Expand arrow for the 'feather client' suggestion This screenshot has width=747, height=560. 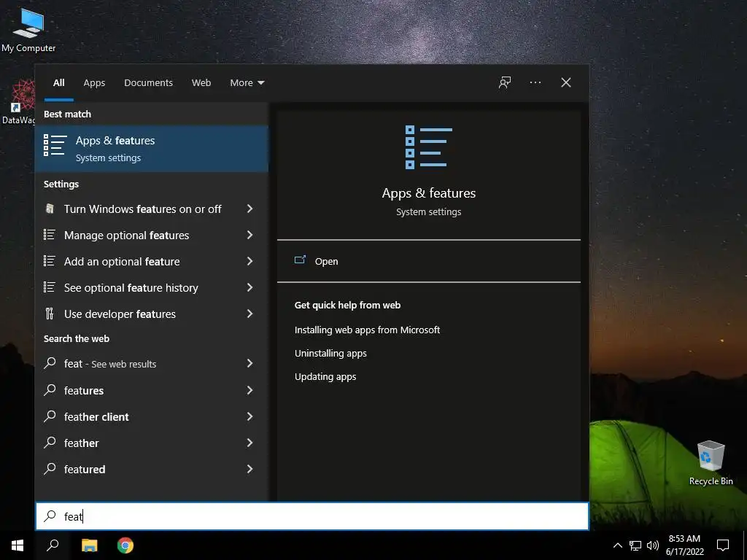(x=249, y=416)
